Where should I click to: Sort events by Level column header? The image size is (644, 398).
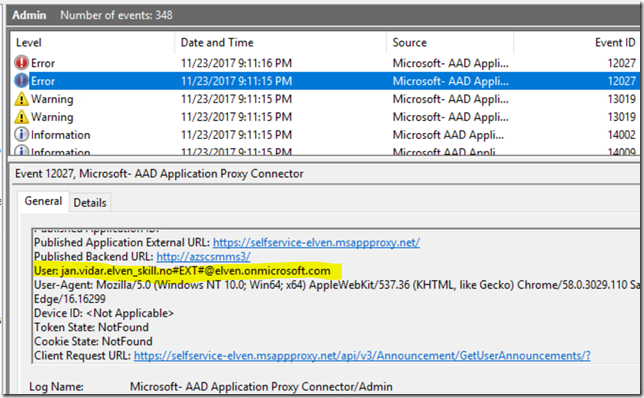pyautogui.click(x=28, y=42)
